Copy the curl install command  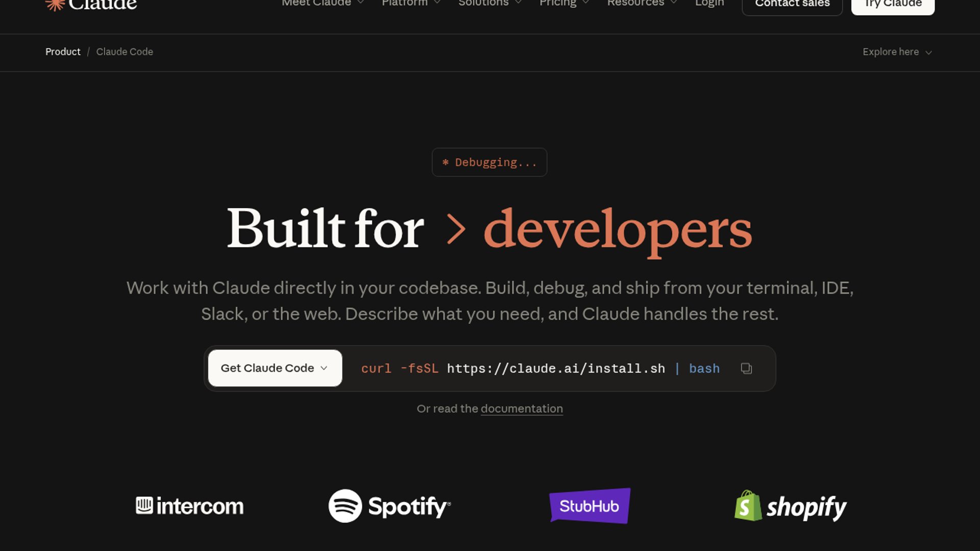pyautogui.click(x=746, y=368)
